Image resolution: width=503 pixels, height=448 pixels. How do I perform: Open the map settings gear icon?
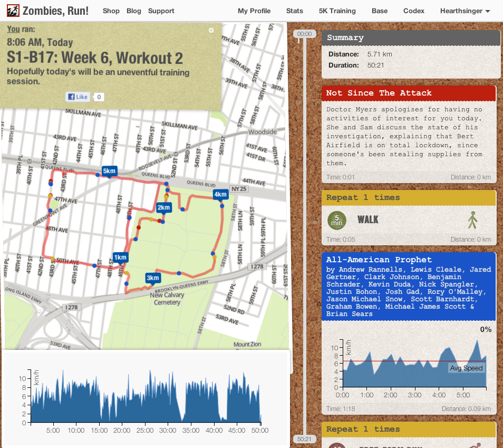(211, 31)
